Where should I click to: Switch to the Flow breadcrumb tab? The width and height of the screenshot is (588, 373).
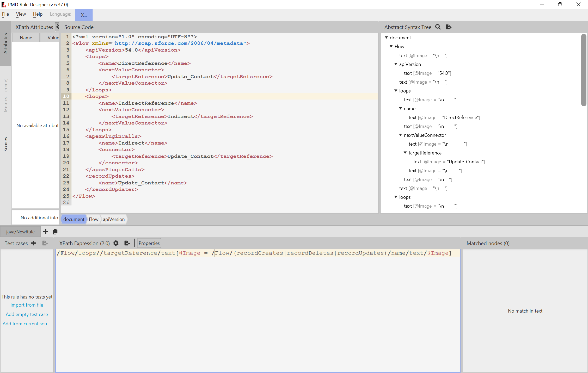coord(93,219)
